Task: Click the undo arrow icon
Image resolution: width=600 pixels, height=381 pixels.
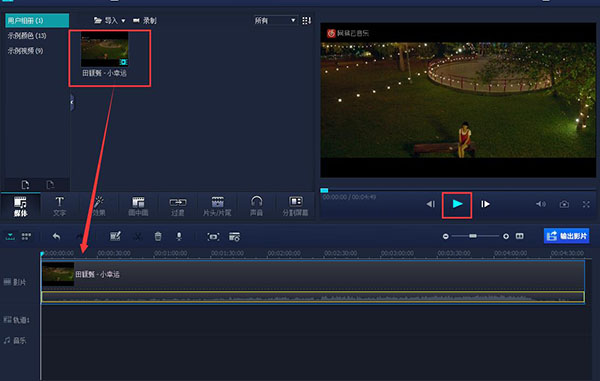Action: pos(56,236)
